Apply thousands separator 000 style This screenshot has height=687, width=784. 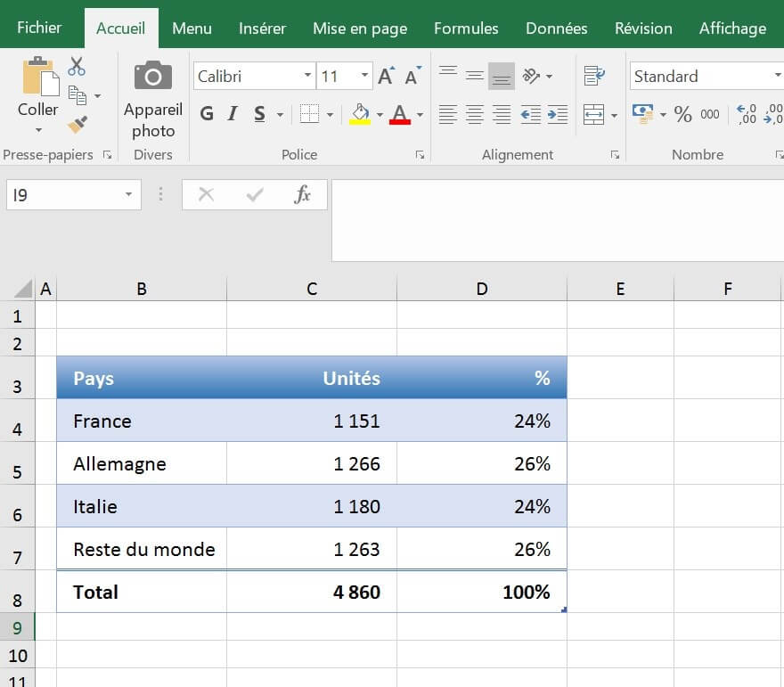coord(710,114)
